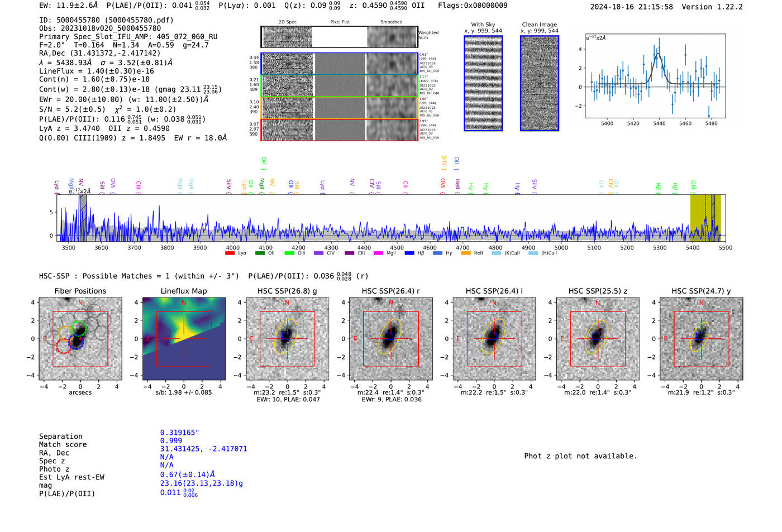Screen dimensions: 782x532
Task: Open the HSC SSP(26.4) i cutout
Action: tap(494, 338)
